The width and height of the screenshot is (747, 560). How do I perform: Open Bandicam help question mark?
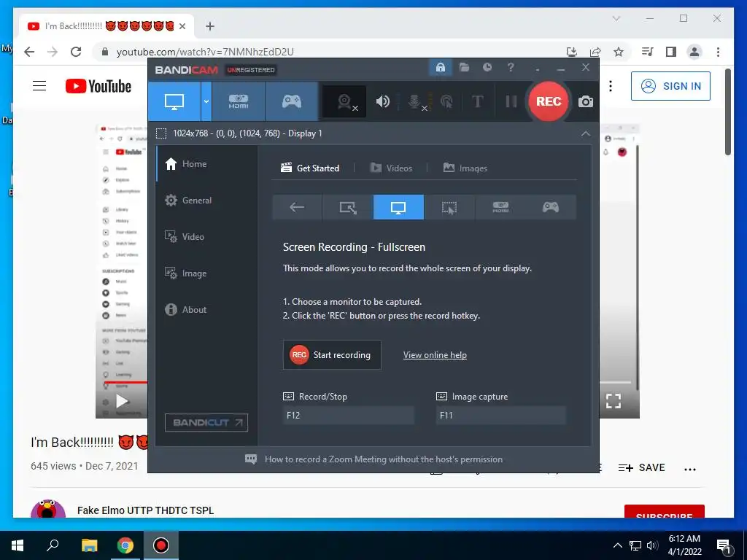pos(511,67)
